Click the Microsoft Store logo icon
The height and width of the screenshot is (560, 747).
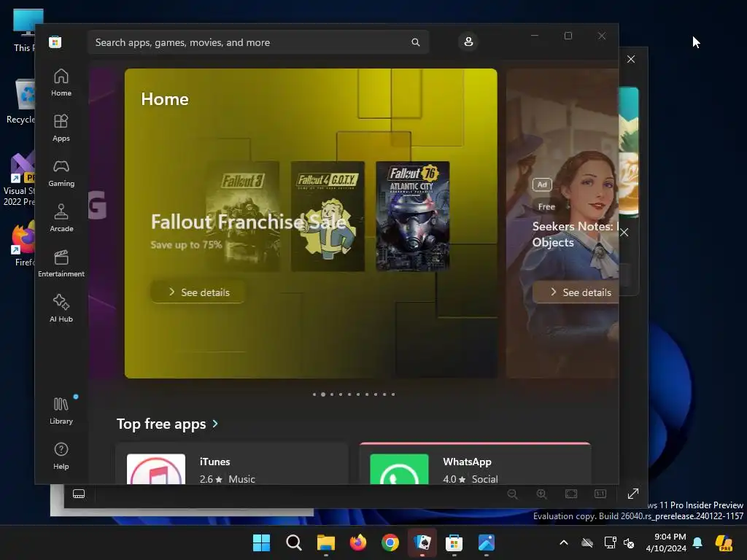coord(55,42)
